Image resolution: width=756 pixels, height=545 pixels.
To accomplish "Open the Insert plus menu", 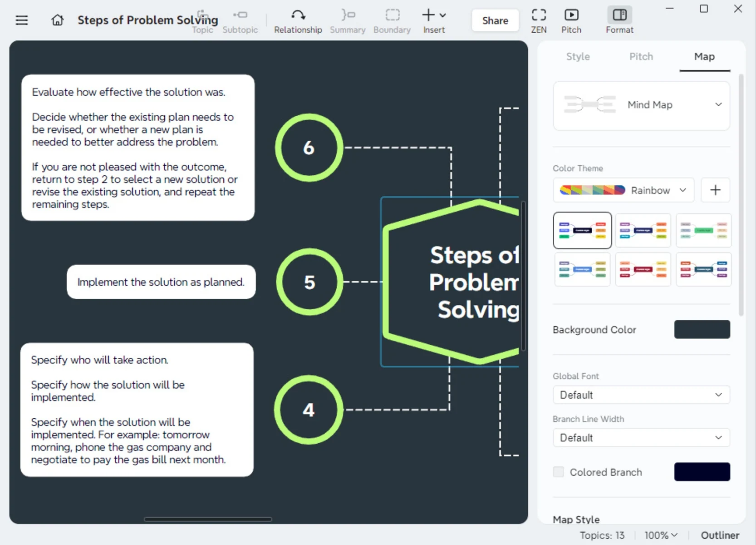I will (x=434, y=21).
